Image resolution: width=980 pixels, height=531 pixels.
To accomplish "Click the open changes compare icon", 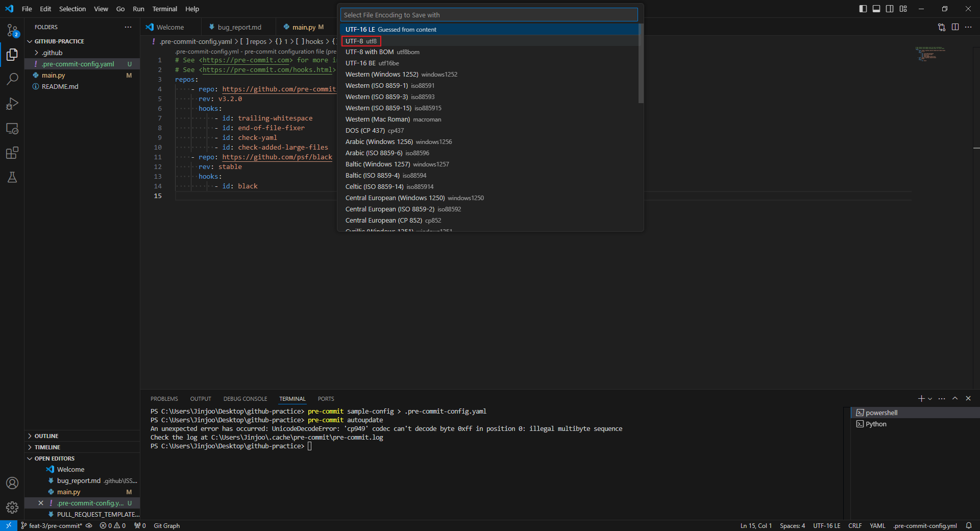I will [942, 27].
